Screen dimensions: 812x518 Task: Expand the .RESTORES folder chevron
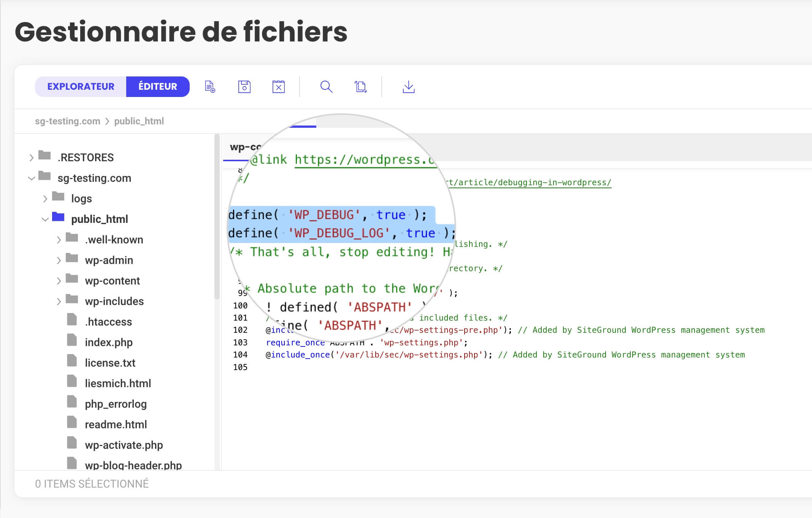(32, 157)
